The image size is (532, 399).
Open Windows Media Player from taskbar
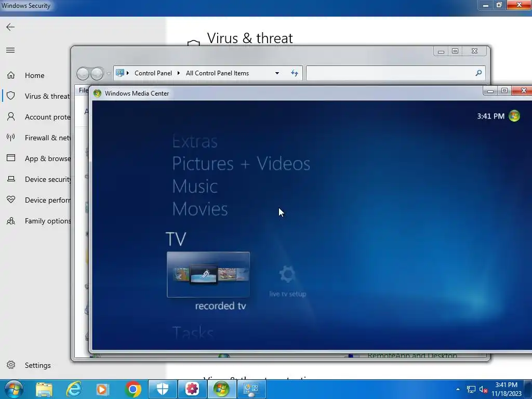tap(103, 389)
